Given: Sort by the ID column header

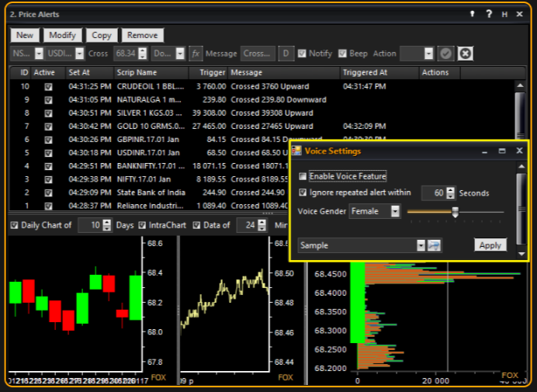Looking at the screenshot, I should point(21,73).
